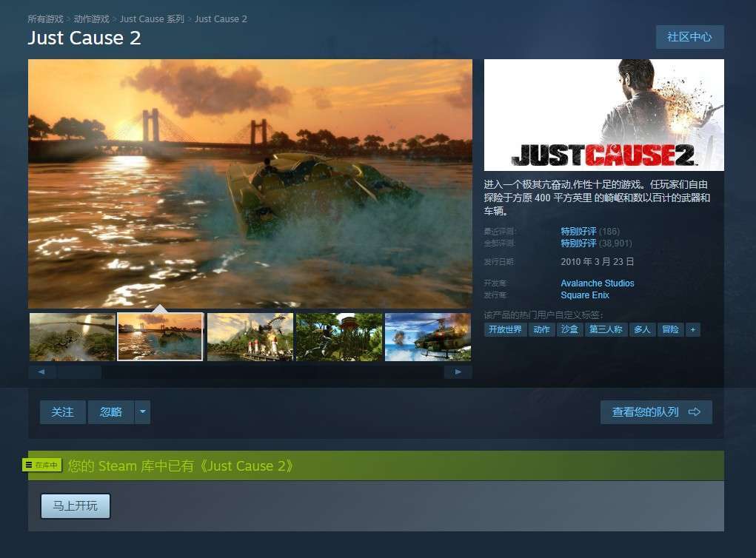This screenshot has width=756, height=558.
Task: Select the 第三人称 tag
Action: click(x=606, y=329)
